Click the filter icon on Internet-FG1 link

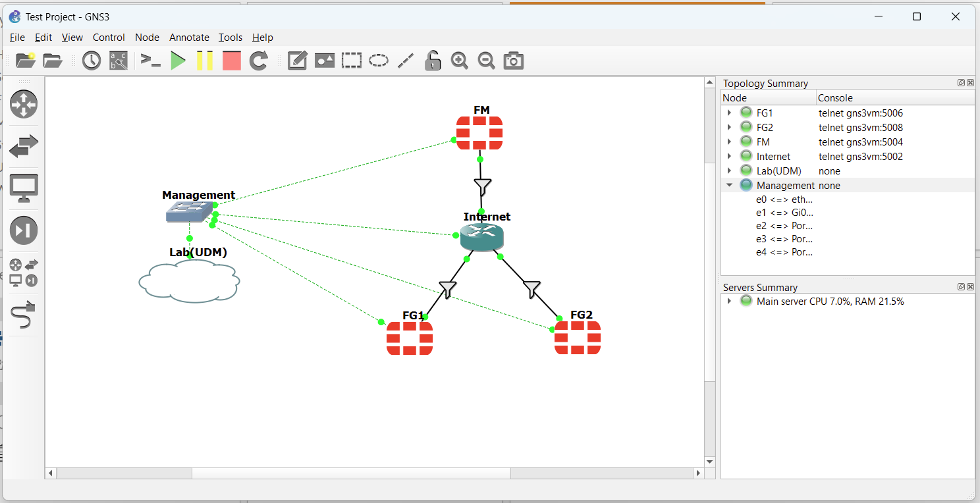tap(448, 289)
